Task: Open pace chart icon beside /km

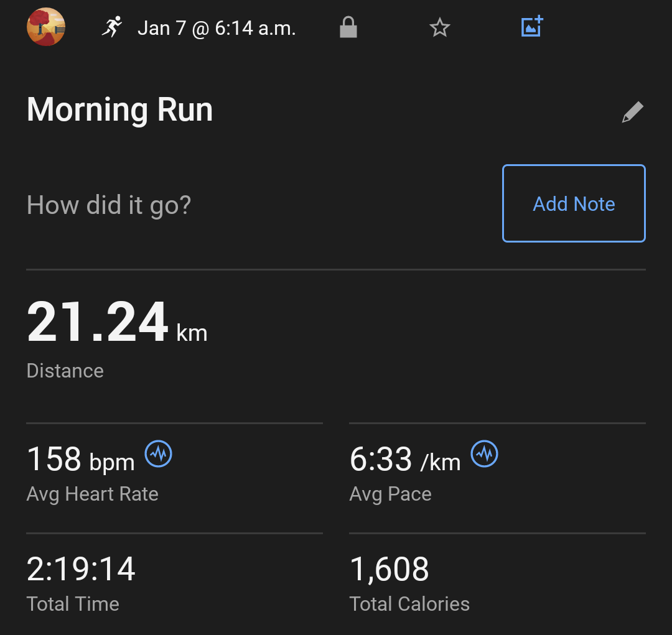Action: pos(485,454)
